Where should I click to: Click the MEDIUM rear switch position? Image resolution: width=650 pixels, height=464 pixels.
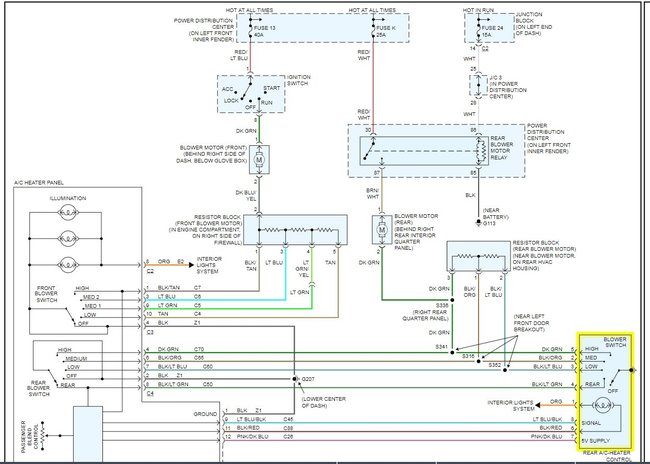(76, 359)
